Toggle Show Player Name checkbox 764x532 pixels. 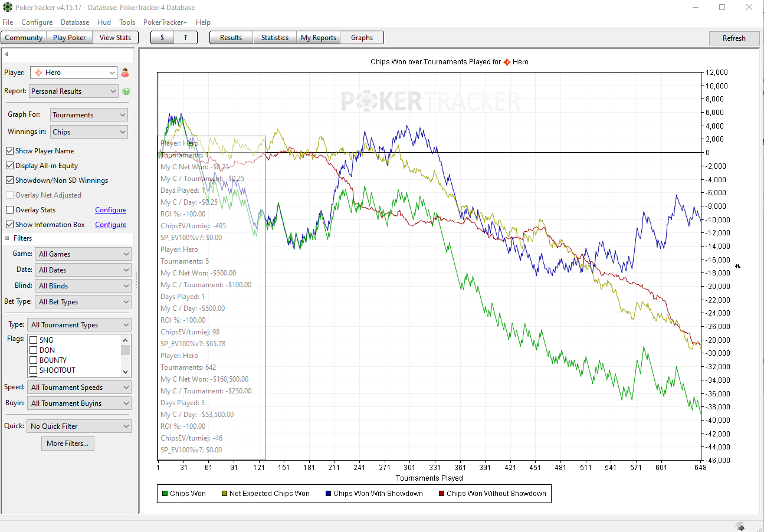coord(9,151)
